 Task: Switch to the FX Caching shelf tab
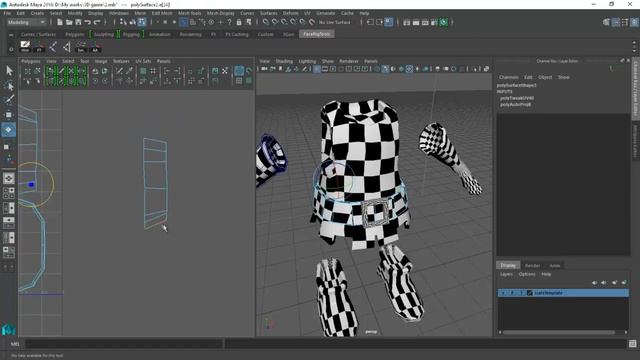(237, 34)
